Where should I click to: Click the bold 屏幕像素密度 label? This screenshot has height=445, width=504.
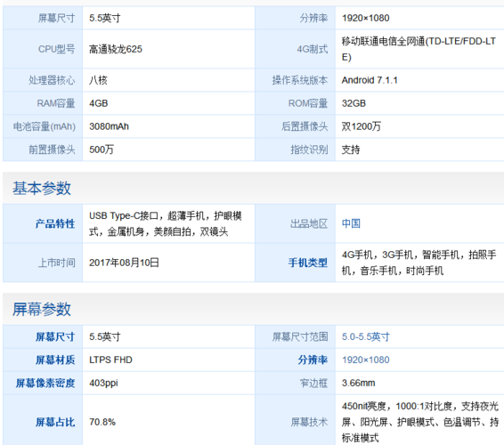45,383
